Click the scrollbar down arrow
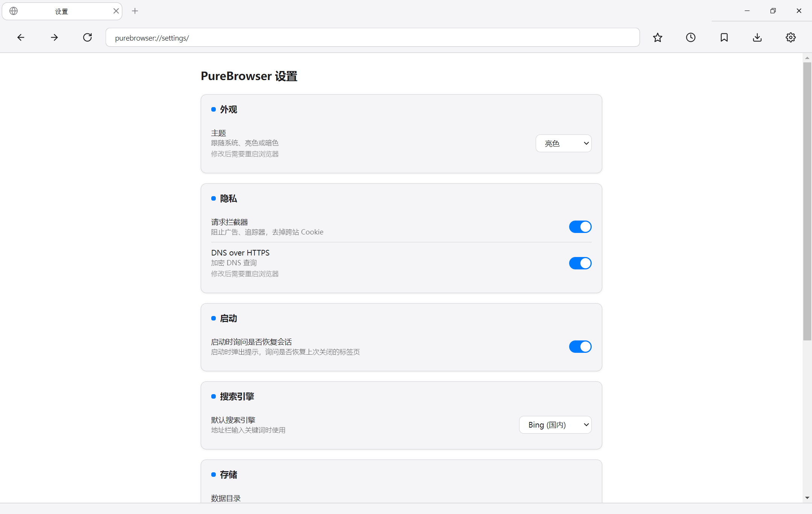This screenshot has height=514, width=812. (x=807, y=498)
